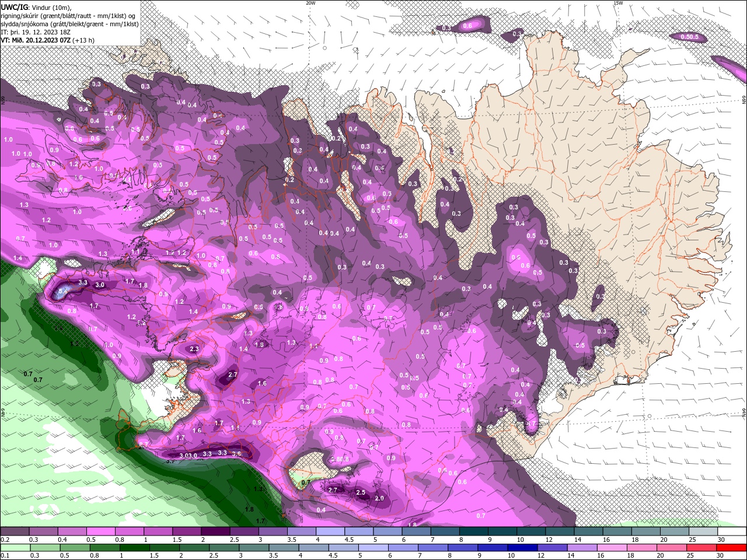Click the 2.3 value label on the map
This screenshot has height=560, width=747.
(x=194, y=349)
